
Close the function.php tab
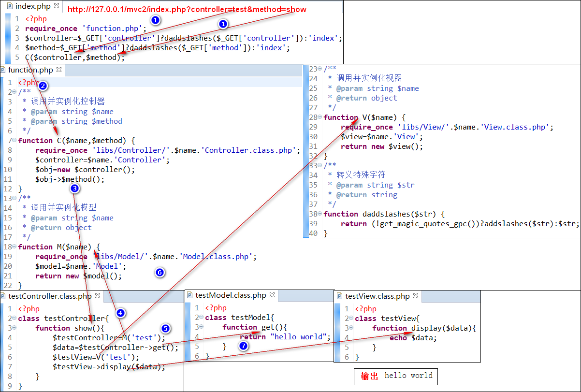coord(59,70)
